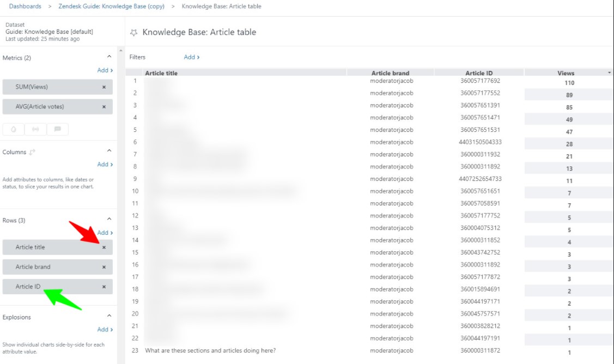Remove the AVG(Article votes) metric
Image resolution: width=614 pixels, height=364 pixels.
[104, 107]
